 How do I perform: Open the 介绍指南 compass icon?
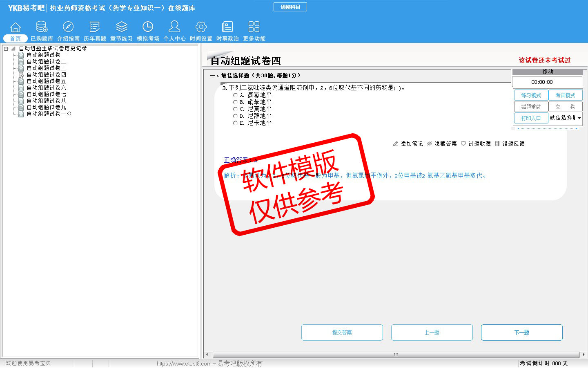pyautogui.click(x=68, y=27)
